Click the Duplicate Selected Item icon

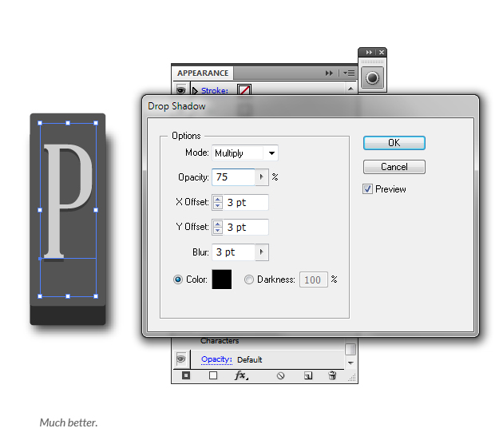[308, 375]
